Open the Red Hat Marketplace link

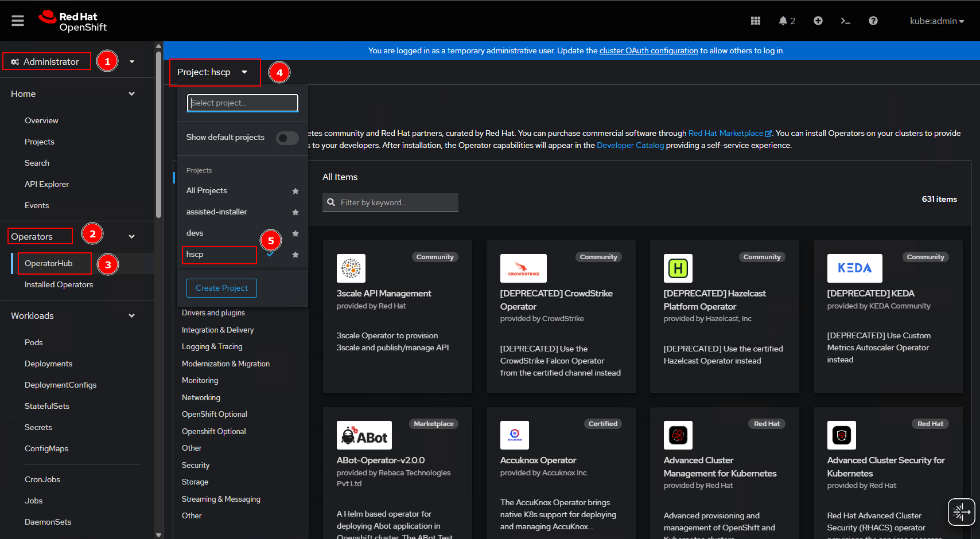coord(730,134)
